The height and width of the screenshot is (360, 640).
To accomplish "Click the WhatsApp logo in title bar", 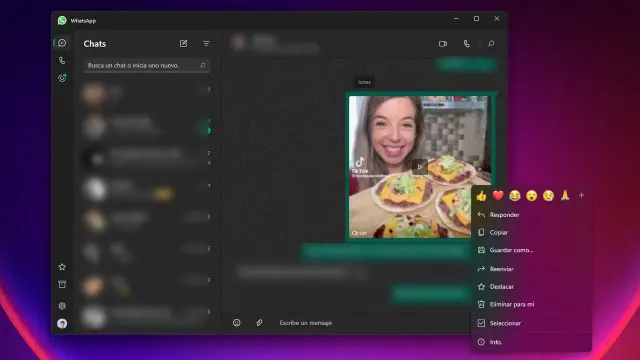I will tap(62, 20).
